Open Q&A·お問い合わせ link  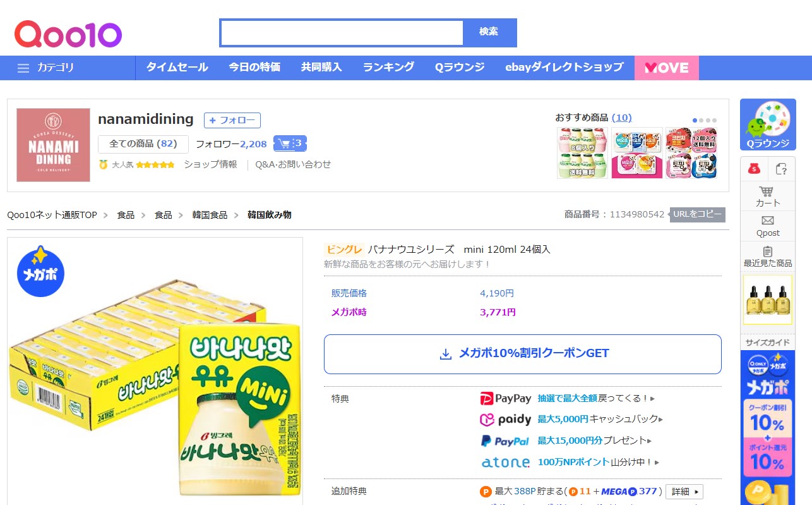point(293,164)
